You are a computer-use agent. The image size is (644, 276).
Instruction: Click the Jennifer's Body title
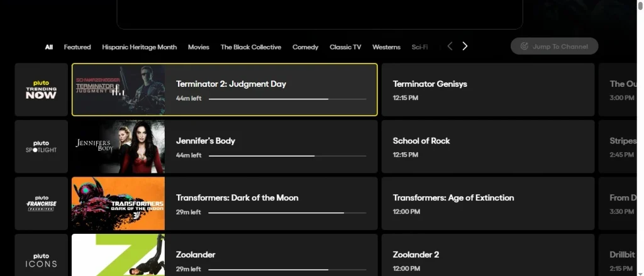click(206, 141)
